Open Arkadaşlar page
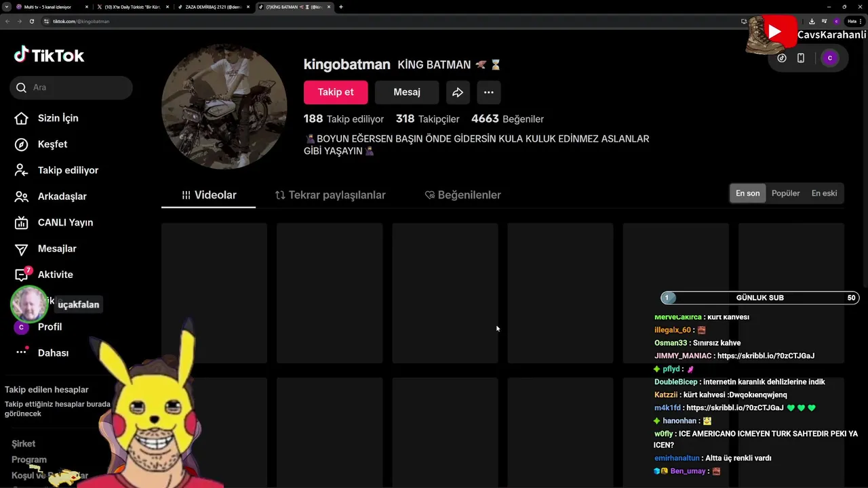The image size is (868, 488). tap(50, 197)
